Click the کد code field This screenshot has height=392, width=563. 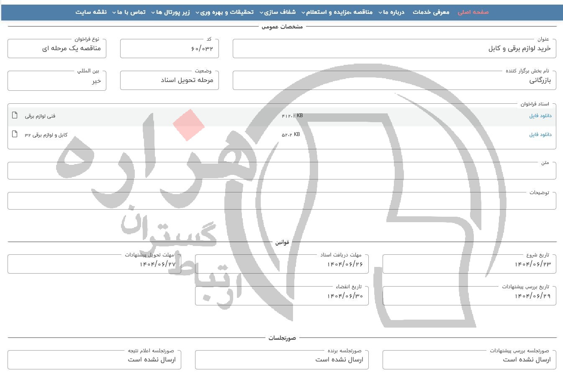point(169,49)
